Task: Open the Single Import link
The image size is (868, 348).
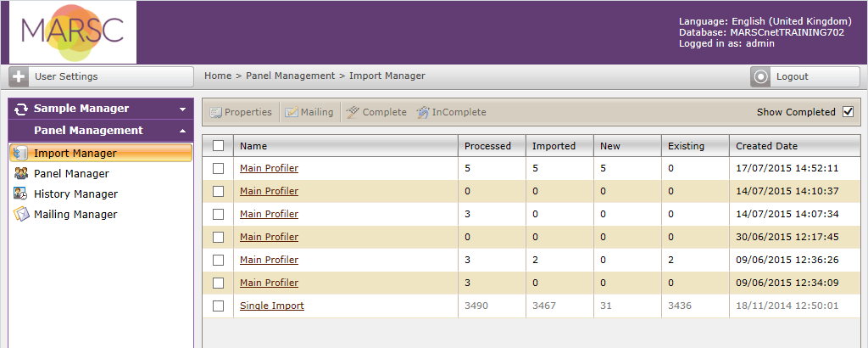Action: tap(272, 306)
